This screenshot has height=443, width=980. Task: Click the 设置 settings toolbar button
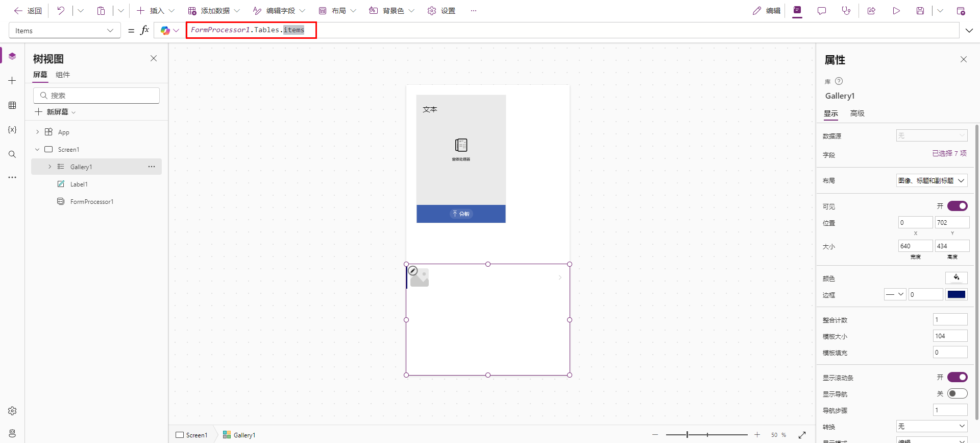point(442,11)
